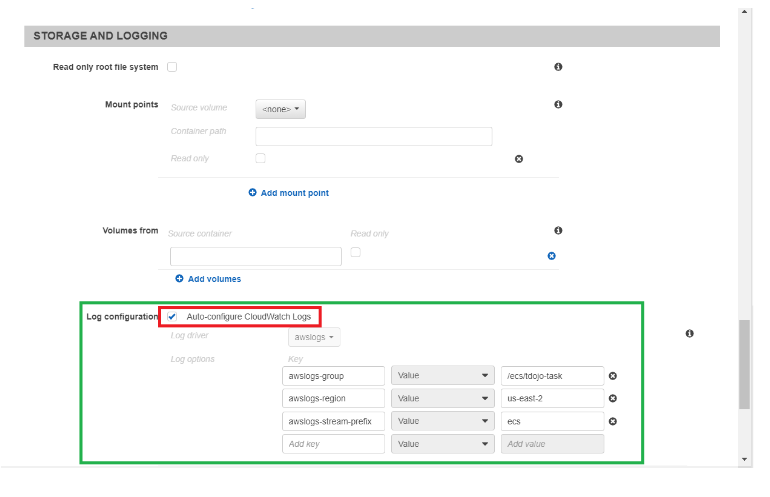This screenshot has width=770, height=497.
Task: Delete the awslogs-stream-prefix log option
Action: (x=613, y=421)
